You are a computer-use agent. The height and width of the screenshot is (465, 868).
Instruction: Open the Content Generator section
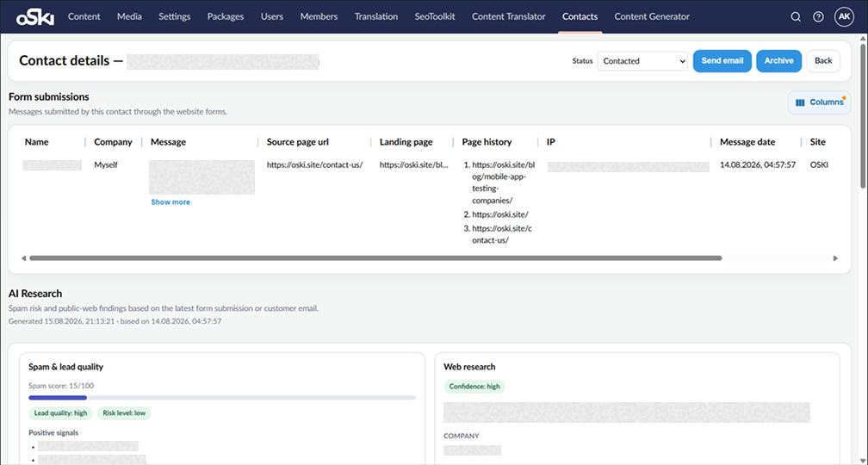(652, 16)
